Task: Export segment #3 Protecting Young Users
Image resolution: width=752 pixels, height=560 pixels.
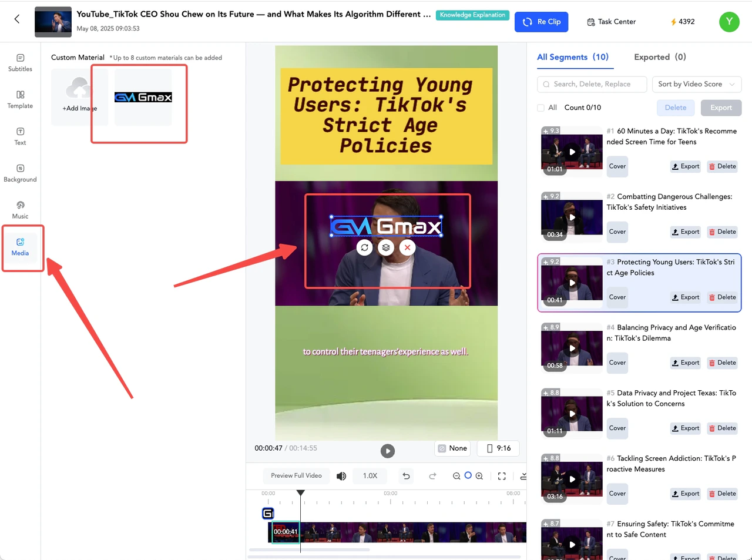Action: (686, 297)
